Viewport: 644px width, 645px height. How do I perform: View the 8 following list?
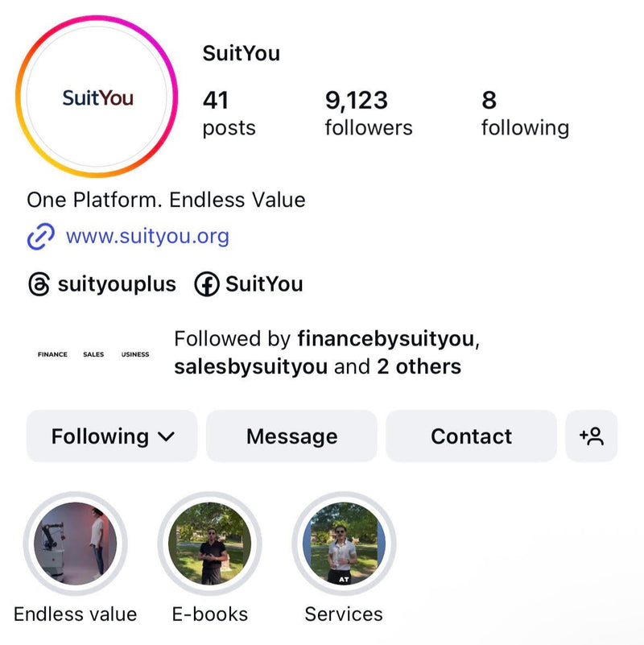coord(525,114)
